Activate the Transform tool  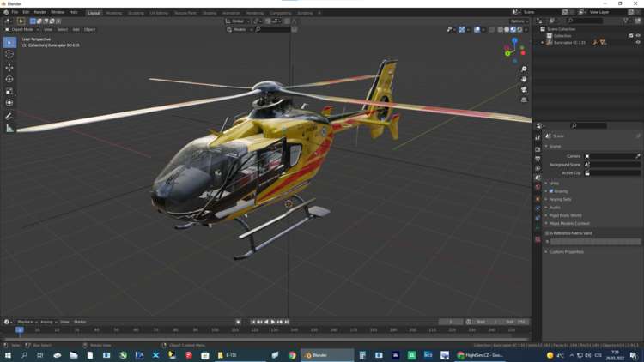[x=9, y=103]
